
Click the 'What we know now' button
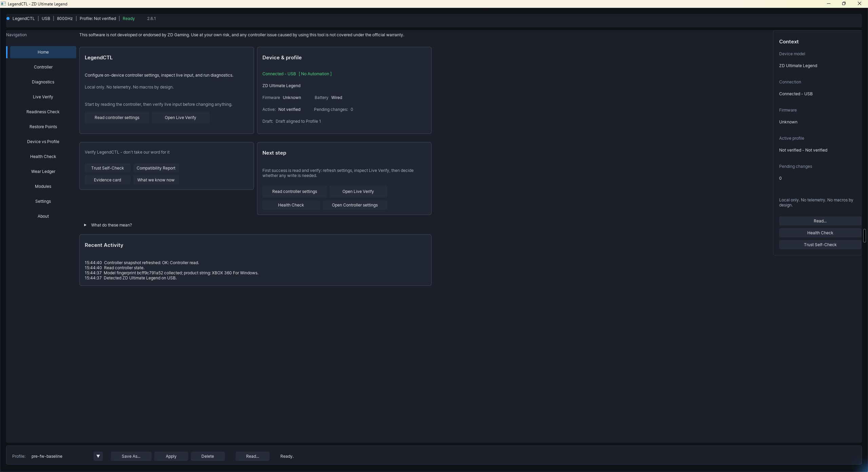pos(156,180)
